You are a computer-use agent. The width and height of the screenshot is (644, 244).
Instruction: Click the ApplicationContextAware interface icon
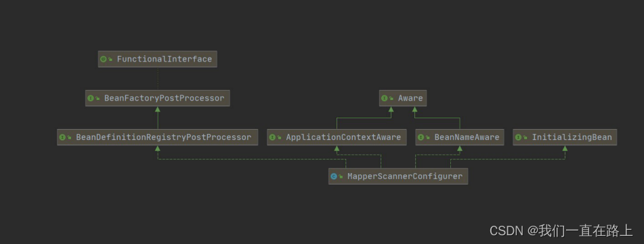point(273,137)
